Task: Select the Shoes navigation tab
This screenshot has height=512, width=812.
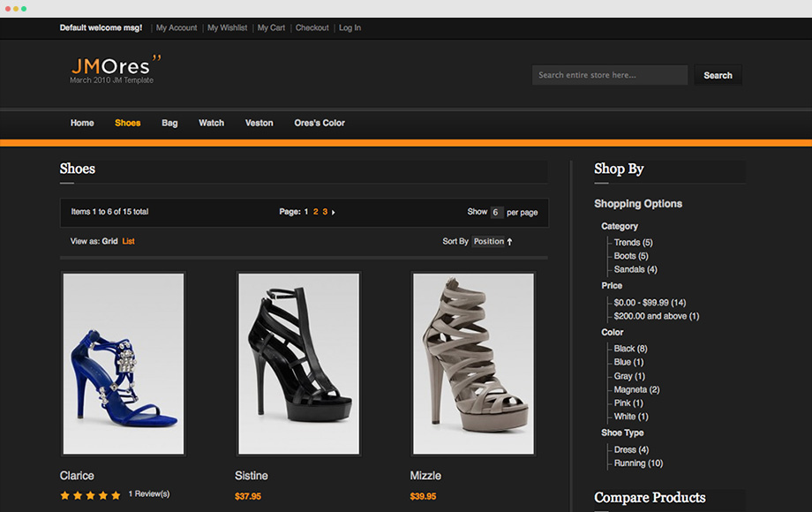Action: [x=127, y=124]
